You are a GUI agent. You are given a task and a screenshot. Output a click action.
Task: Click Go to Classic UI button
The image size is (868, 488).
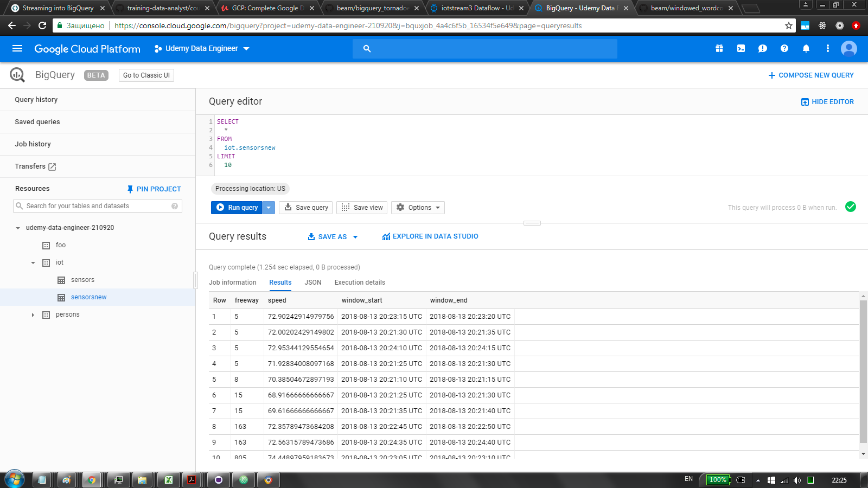[x=146, y=75]
